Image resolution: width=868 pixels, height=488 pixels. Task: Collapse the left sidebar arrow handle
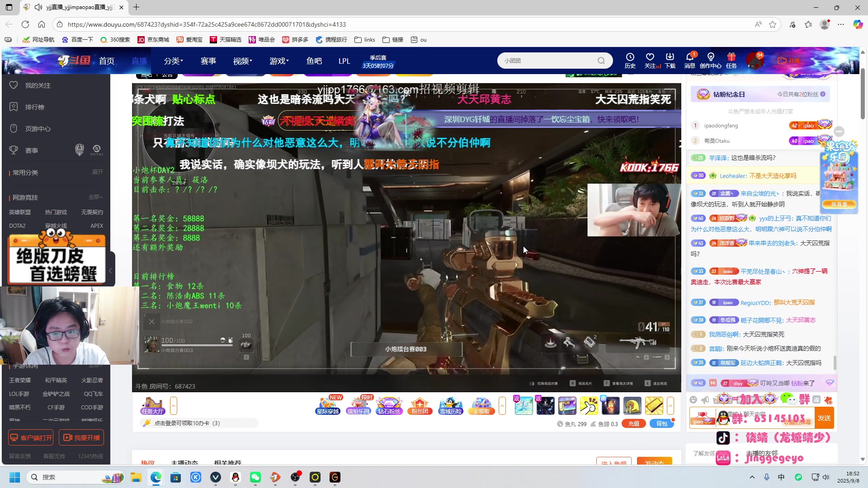click(111, 270)
